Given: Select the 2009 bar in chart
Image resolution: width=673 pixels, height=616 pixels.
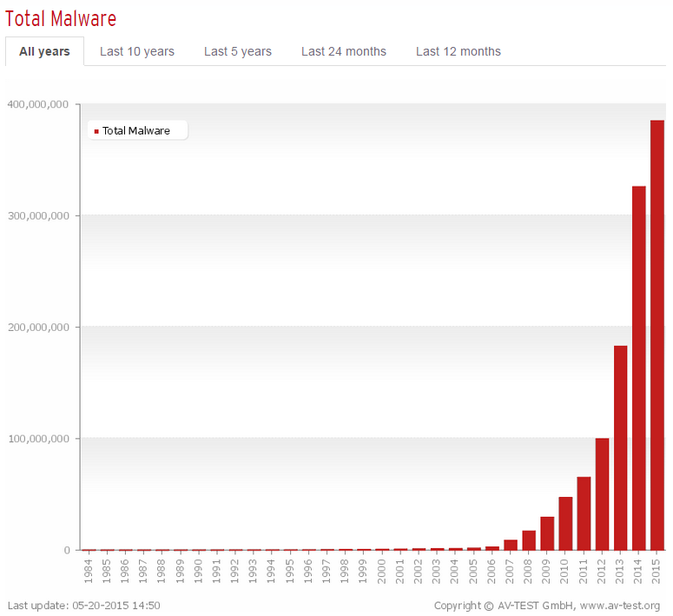Looking at the screenshot, I should click(x=547, y=533).
